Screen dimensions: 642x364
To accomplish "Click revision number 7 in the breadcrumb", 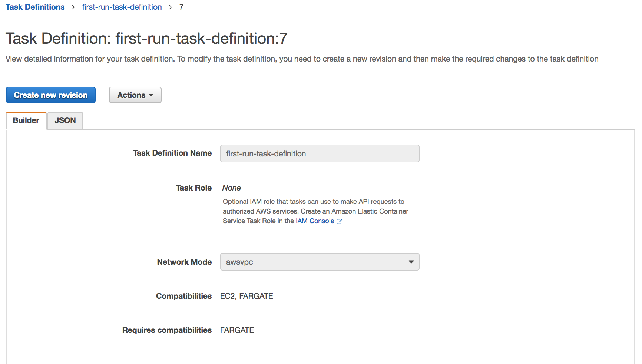I will point(181,7).
